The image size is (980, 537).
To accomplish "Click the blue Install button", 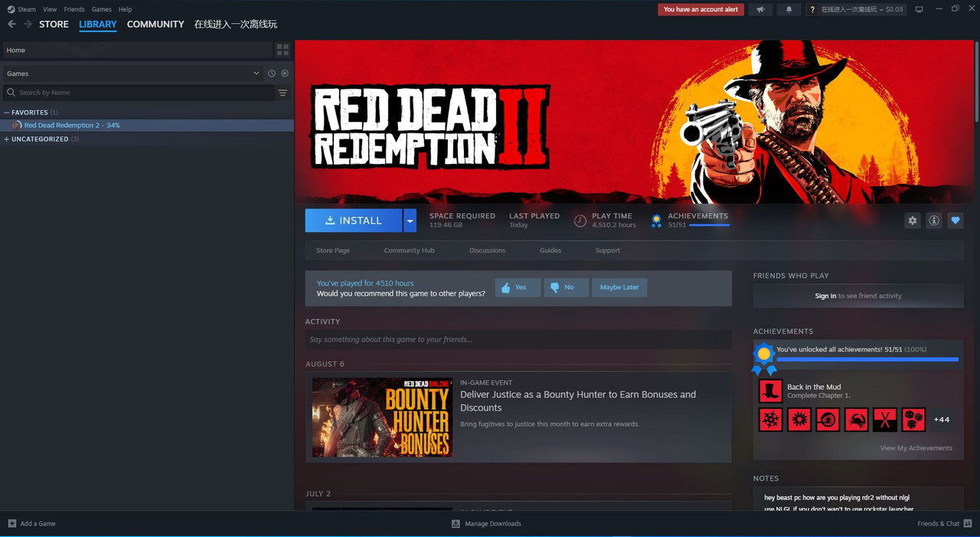I will pos(354,221).
